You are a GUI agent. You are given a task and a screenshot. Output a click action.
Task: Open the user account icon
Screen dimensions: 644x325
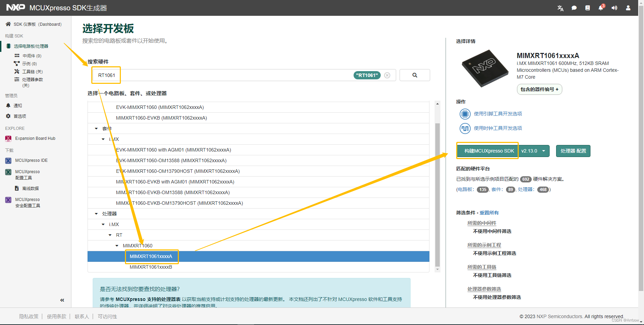point(628,8)
